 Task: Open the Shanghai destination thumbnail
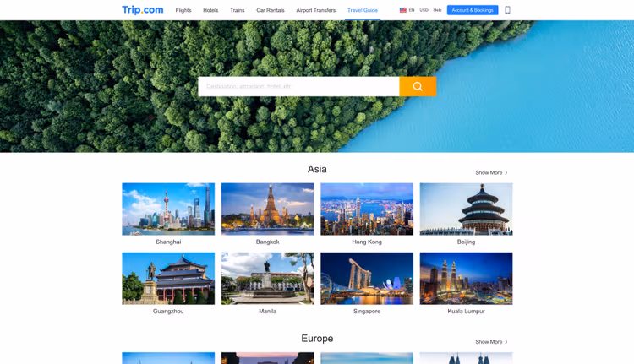[168, 209]
